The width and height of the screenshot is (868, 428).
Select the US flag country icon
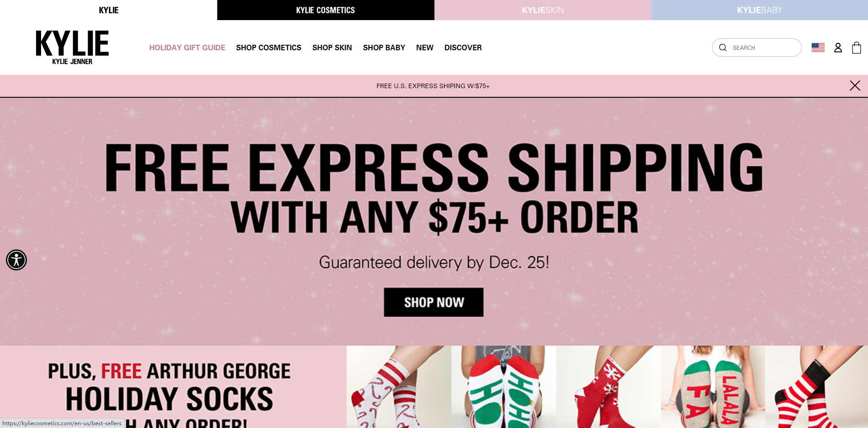pos(818,48)
